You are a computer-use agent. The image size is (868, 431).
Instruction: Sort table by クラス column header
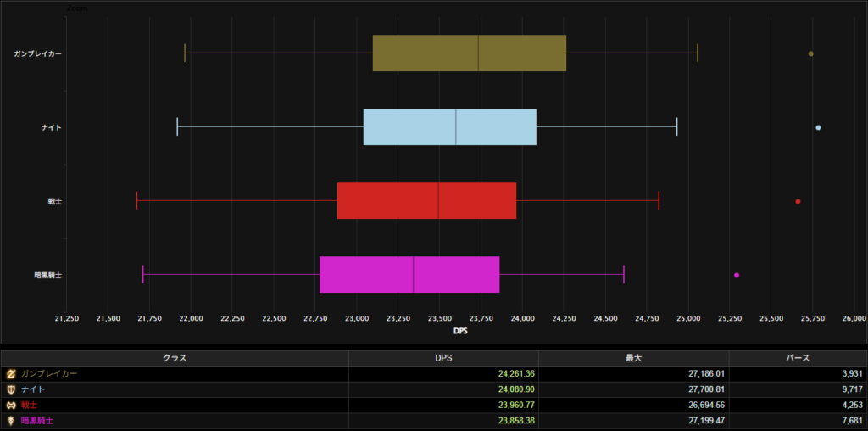point(175,358)
